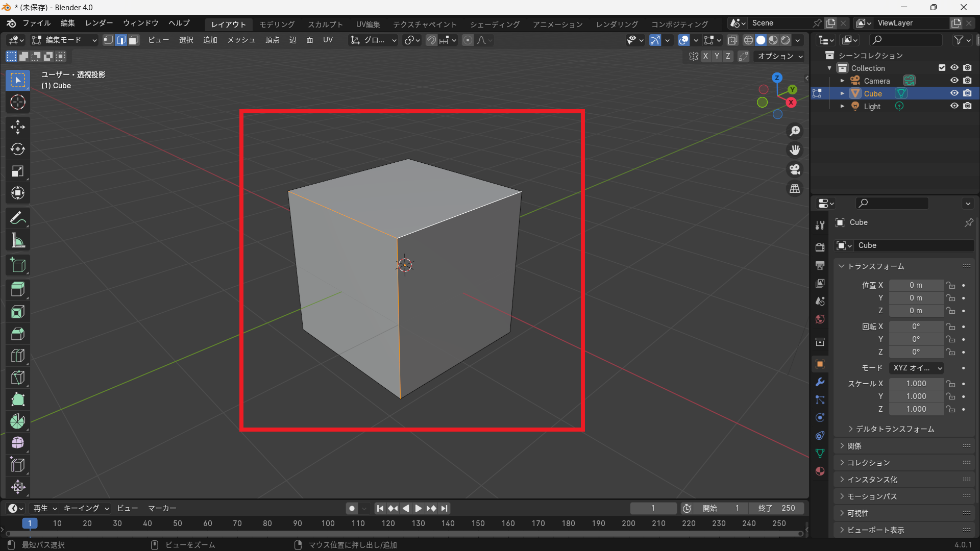The width and height of the screenshot is (980, 551).
Task: Open the メッシュ menu
Action: pos(241,40)
